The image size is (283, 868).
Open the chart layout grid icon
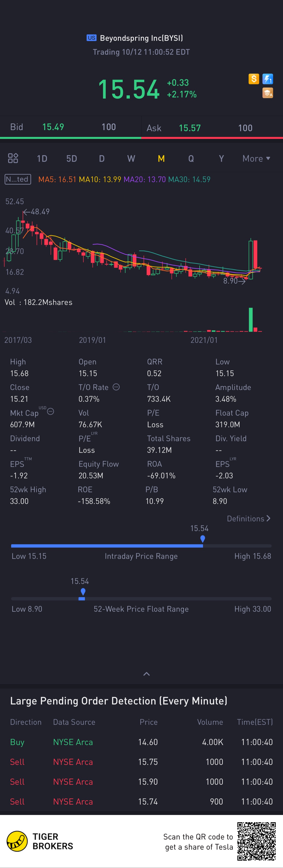tap(13, 158)
